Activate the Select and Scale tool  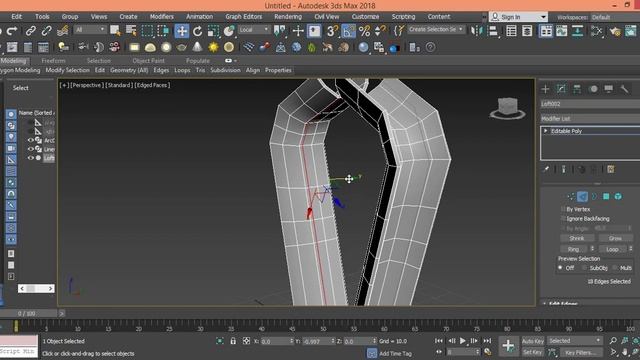(x=213, y=31)
